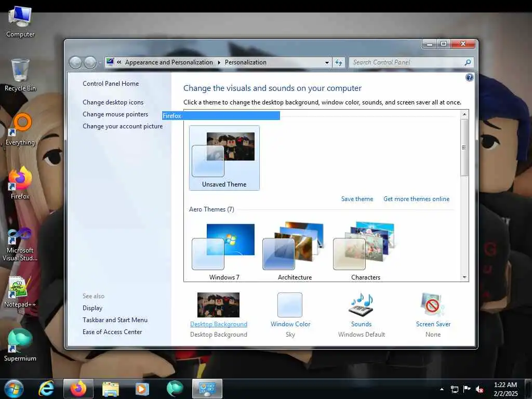Click the Window Color Sky swatch

[290, 305]
